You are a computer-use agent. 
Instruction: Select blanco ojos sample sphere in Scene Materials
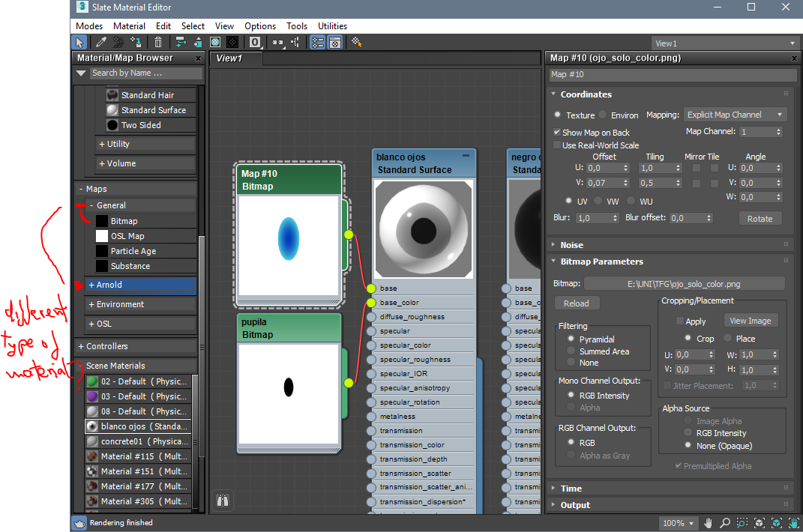(x=92, y=426)
